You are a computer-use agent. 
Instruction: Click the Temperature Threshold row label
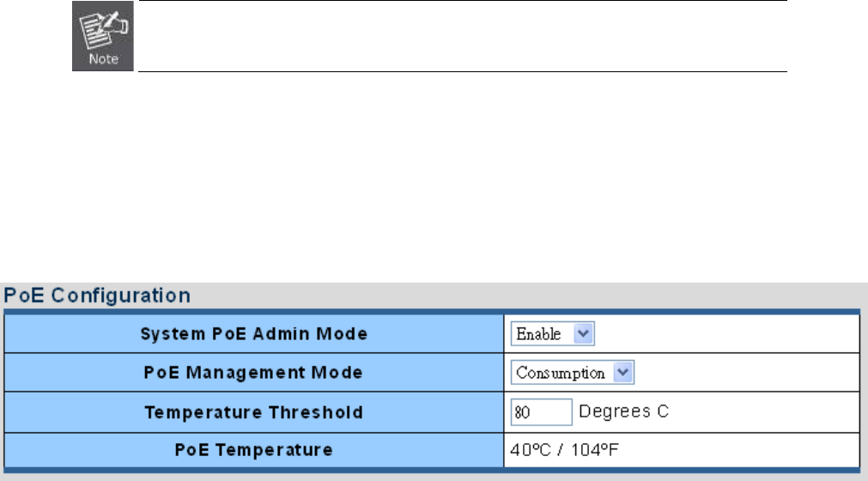click(x=254, y=412)
